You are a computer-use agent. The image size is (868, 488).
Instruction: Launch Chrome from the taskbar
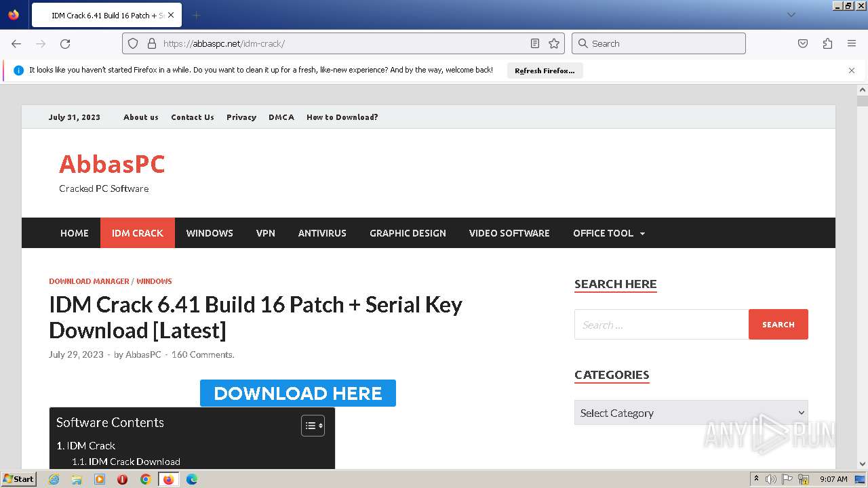(x=145, y=479)
